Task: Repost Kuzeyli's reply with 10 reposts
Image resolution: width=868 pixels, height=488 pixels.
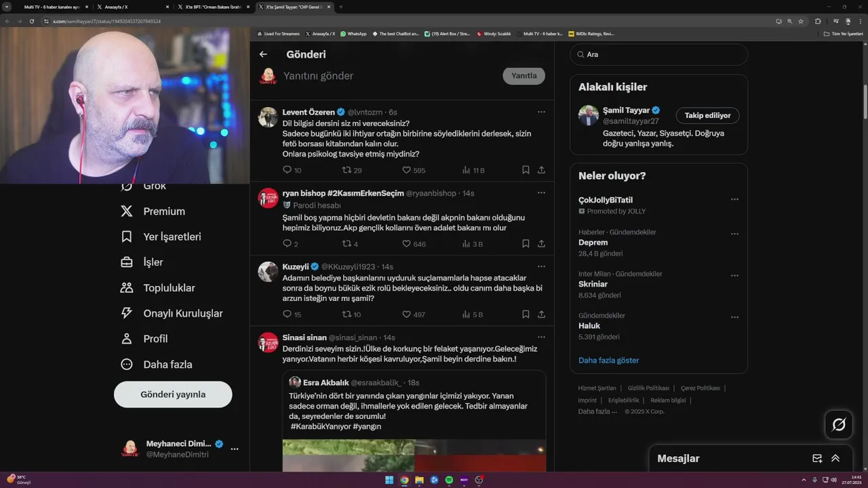Action: [x=352, y=314]
